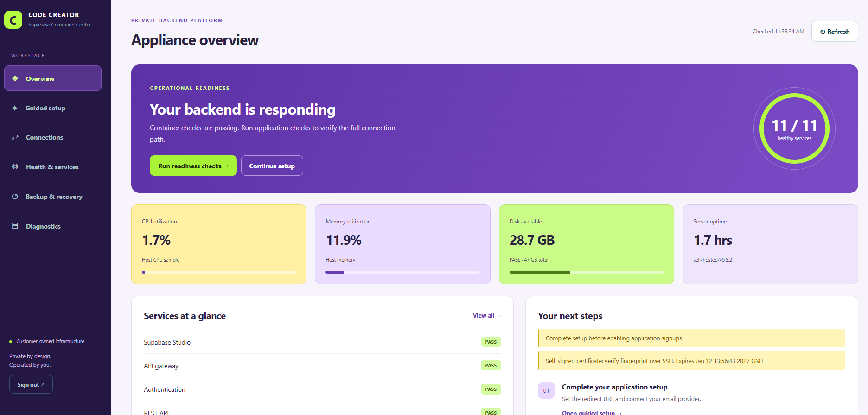Click the Health & services icon
868x415 pixels.
tap(15, 167)
